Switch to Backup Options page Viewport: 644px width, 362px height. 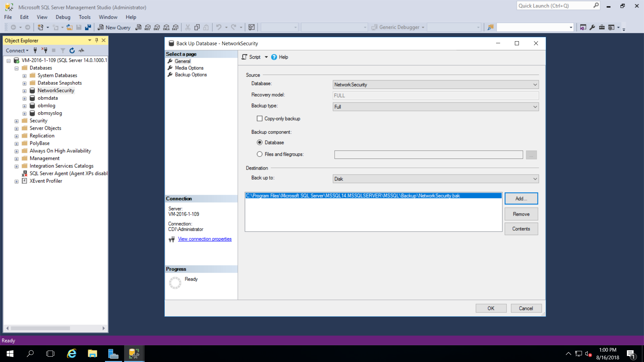[191, 75]
